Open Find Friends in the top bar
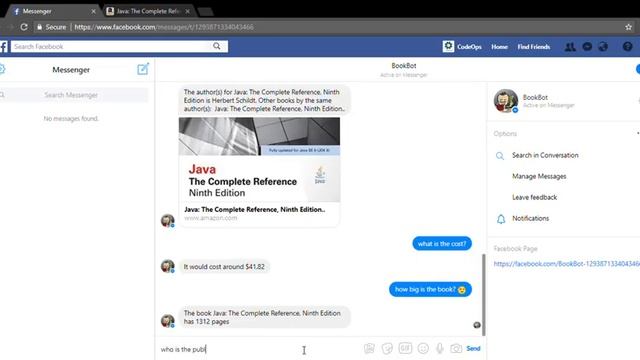The image size is (640, 360). pos(533,47)
